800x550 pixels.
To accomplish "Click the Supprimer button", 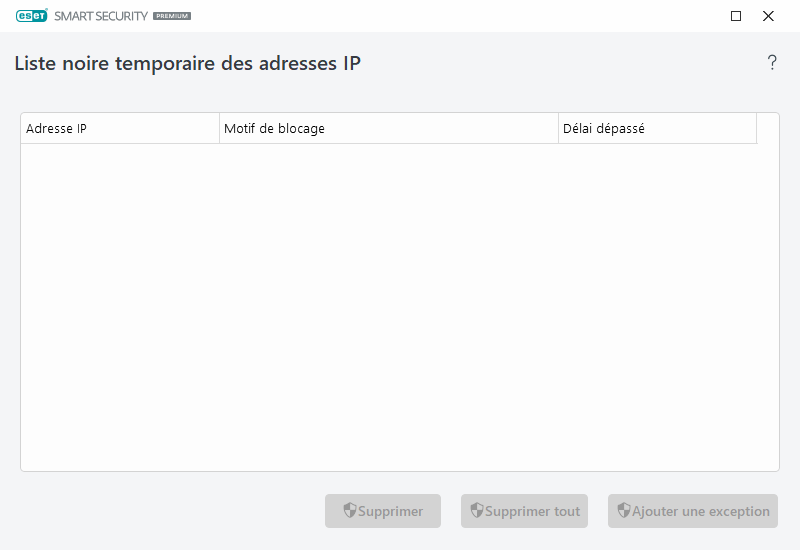I will 383,511.
